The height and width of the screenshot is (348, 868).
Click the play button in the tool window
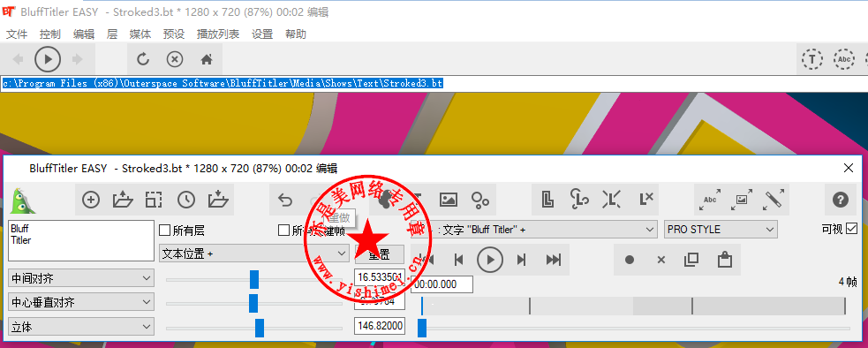(490, 260)
